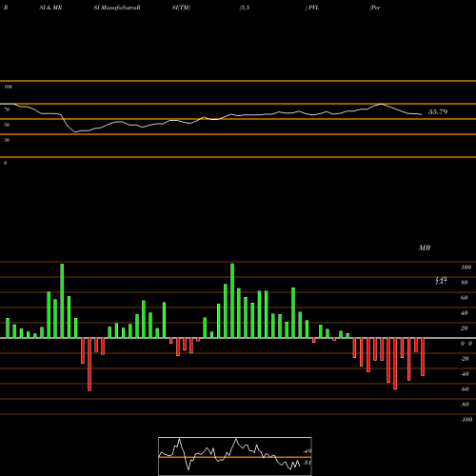The image size is (476, 476).
Task: Click the first green bar in the MR histogram
Action: coord(8,327)
